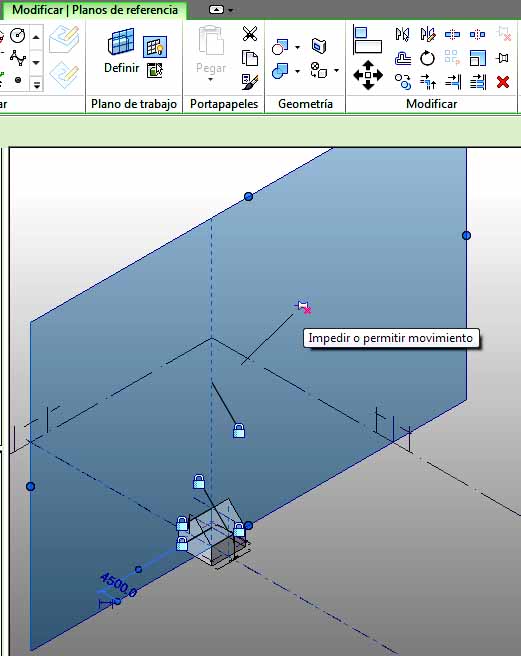Click top edge handle of reference plane
The image size is (521, 656).
[248, 196]
